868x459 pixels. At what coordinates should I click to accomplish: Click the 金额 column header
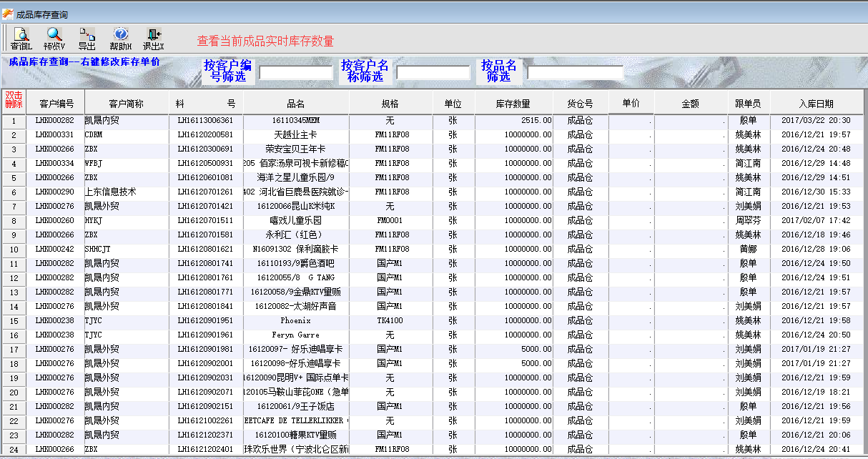(691, 104)
